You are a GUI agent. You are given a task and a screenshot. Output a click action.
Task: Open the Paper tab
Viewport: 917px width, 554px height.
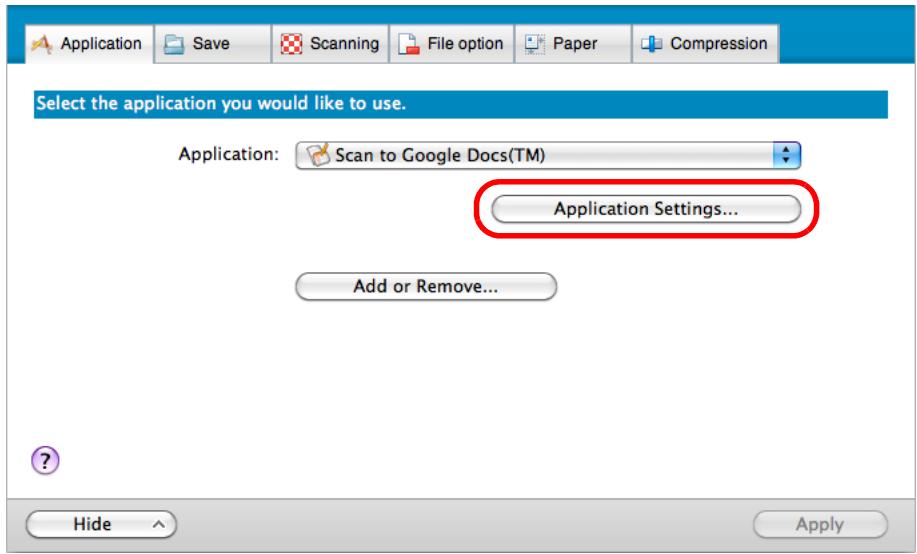click(x=573, y=44)
